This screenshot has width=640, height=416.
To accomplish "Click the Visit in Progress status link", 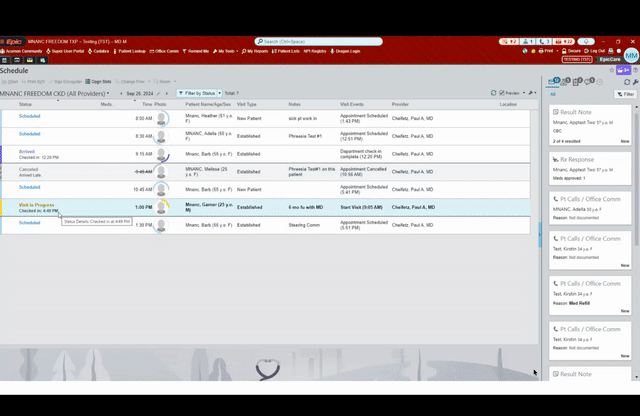I will (x=36, y=205).
